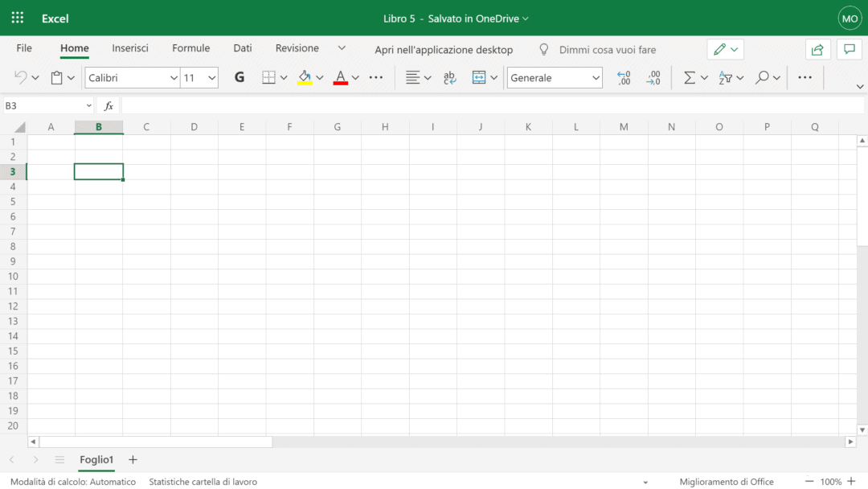Apply bold formatting with the G icon
Image resolution: width=868 pixels, height=489 pixels.
(x=239, y=77)
